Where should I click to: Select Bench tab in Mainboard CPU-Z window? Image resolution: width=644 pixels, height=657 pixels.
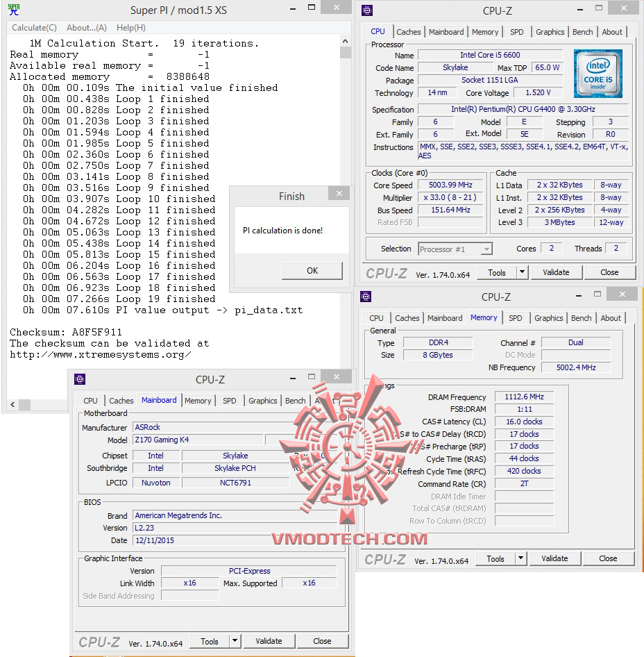point(295,401)
